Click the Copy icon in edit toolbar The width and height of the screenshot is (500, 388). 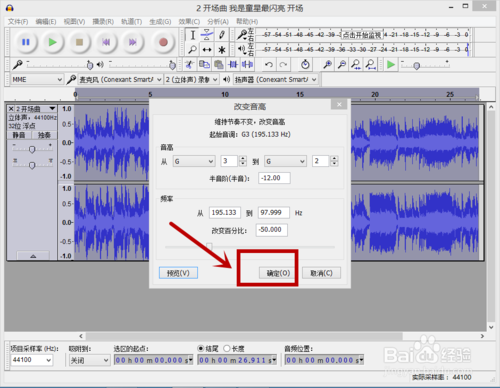point(204,64)
